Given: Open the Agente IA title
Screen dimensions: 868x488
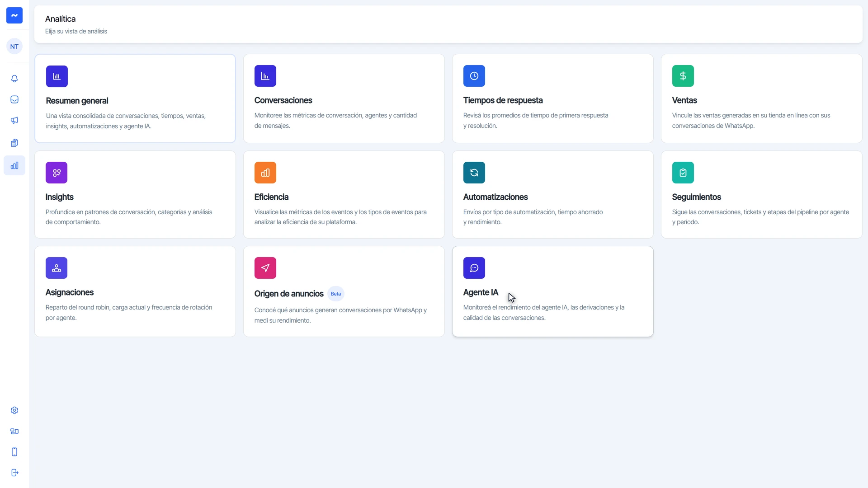Looking at the screenshot, I should (x=481, y=292).
